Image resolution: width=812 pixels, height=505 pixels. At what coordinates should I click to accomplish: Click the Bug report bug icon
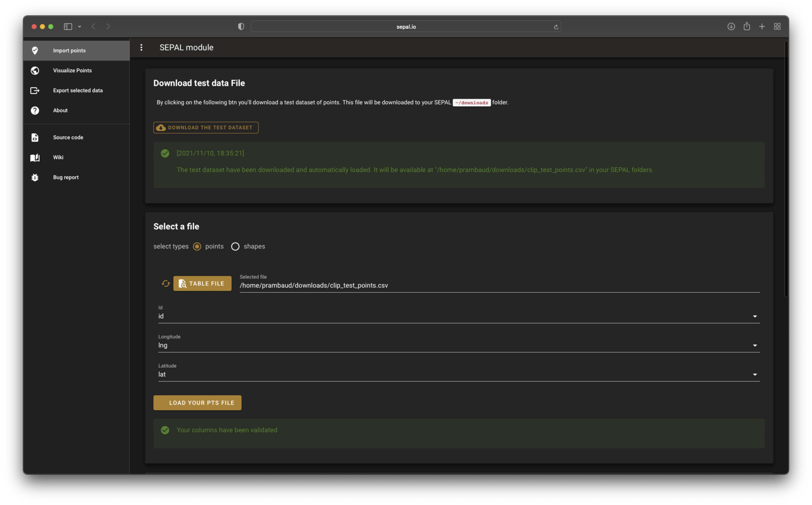(x=35, y=177)
